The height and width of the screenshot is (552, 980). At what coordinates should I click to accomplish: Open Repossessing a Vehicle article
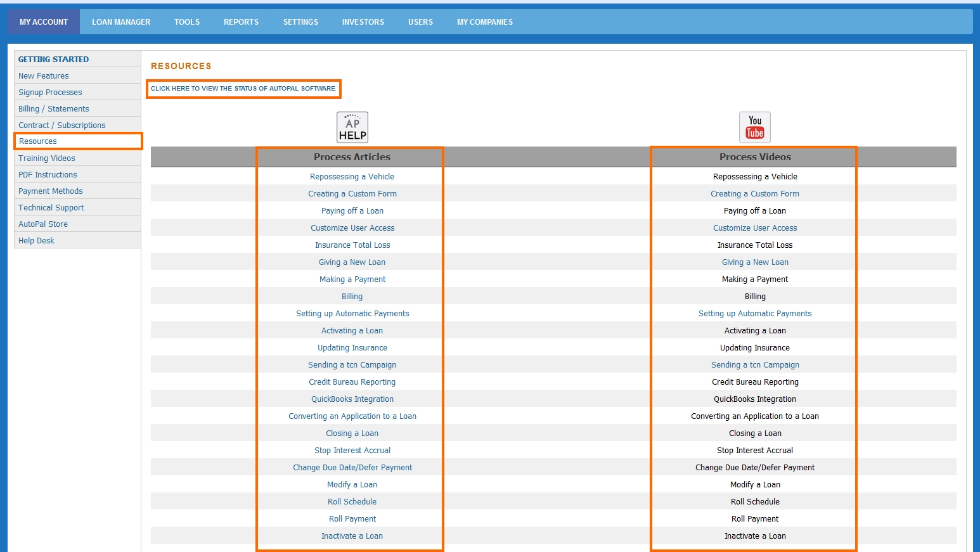(x=352, y=177)
